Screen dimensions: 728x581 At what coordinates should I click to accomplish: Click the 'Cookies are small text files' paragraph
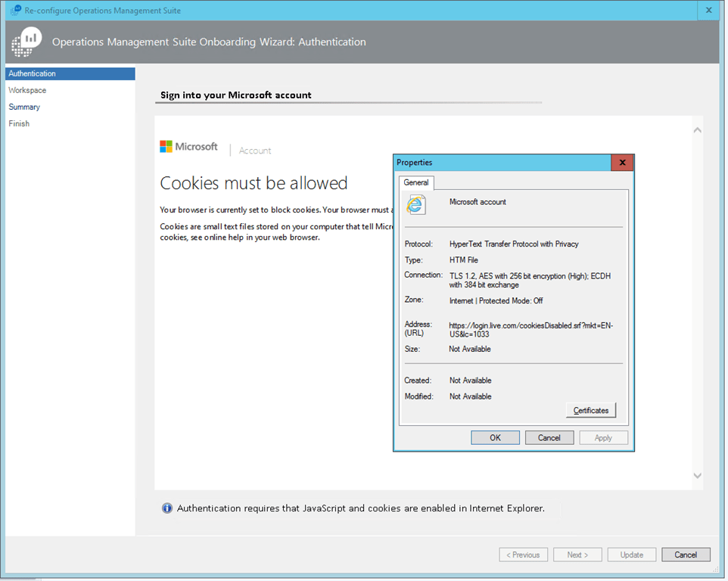coord(276,232)
